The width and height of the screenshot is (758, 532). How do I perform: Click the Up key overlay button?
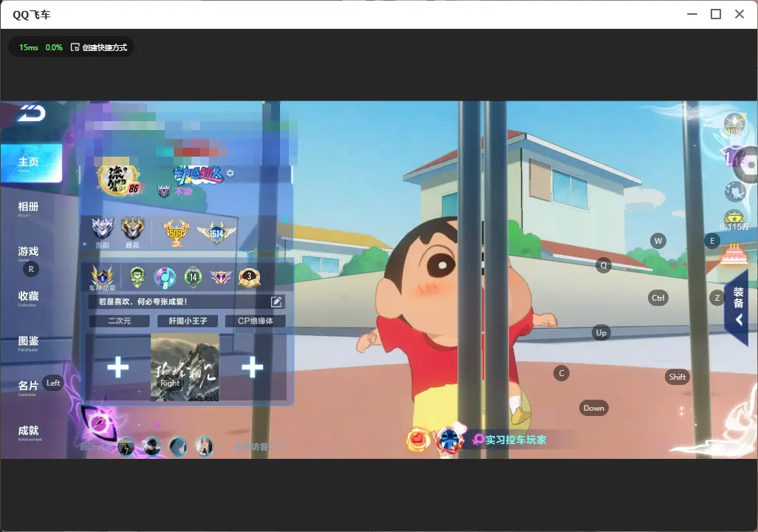pyautogui.click(x=601, y=332)
